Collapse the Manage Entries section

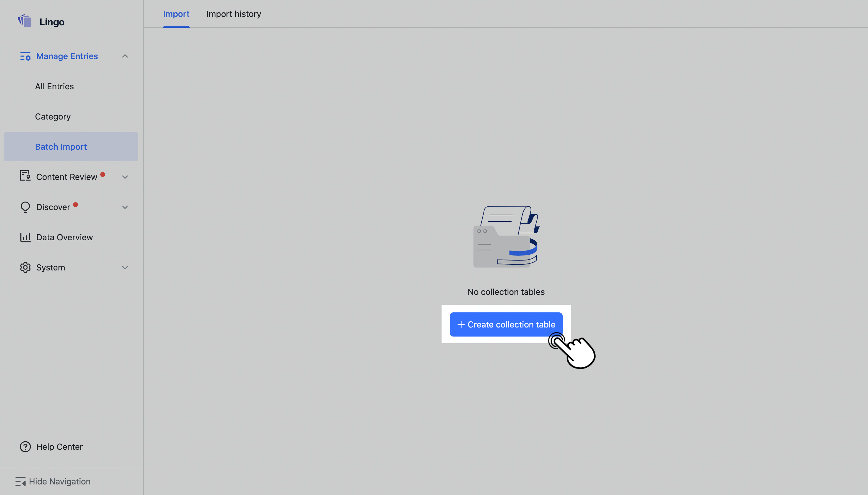coord(124,56)
